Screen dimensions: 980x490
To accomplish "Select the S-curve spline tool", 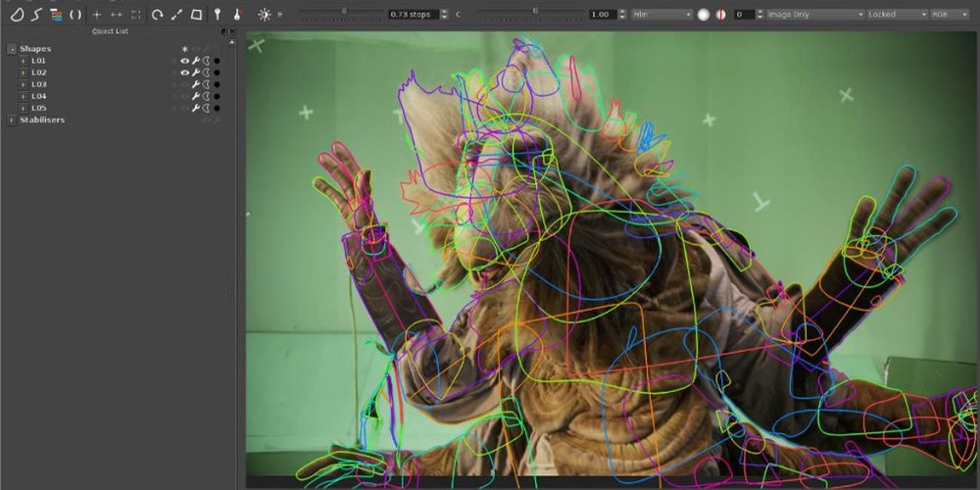I will tap(35, 15).
